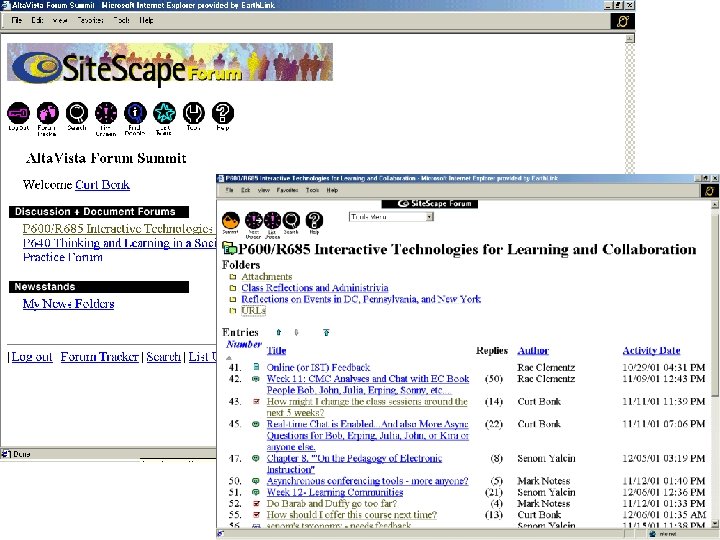Open My News Folders link

pos(68,304)
